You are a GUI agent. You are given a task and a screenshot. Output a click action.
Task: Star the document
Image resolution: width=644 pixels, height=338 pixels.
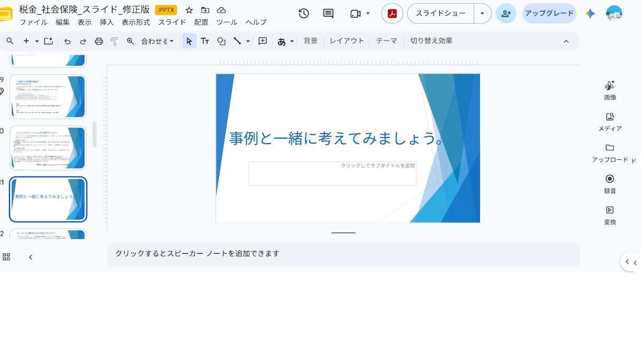[x=189, y=10]
